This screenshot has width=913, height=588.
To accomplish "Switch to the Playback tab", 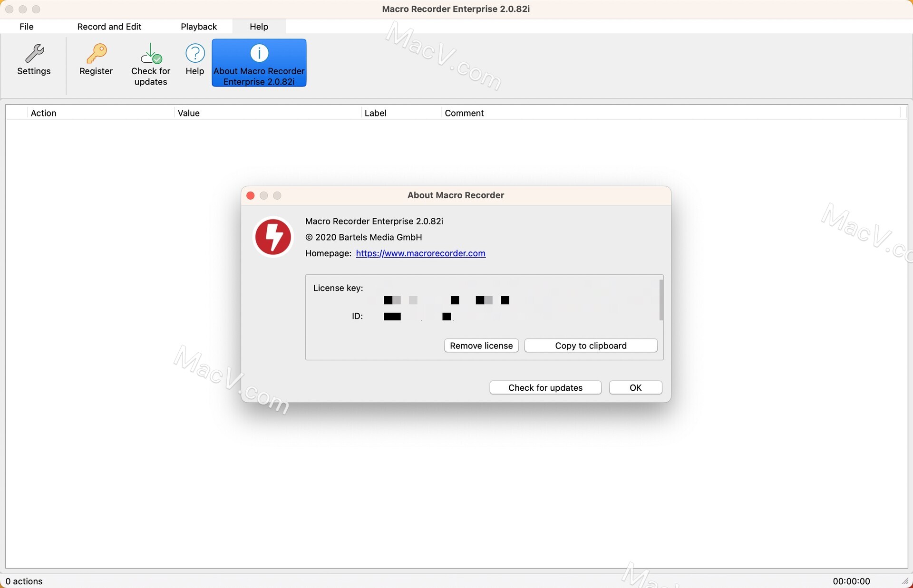I will tap(199, 27).
